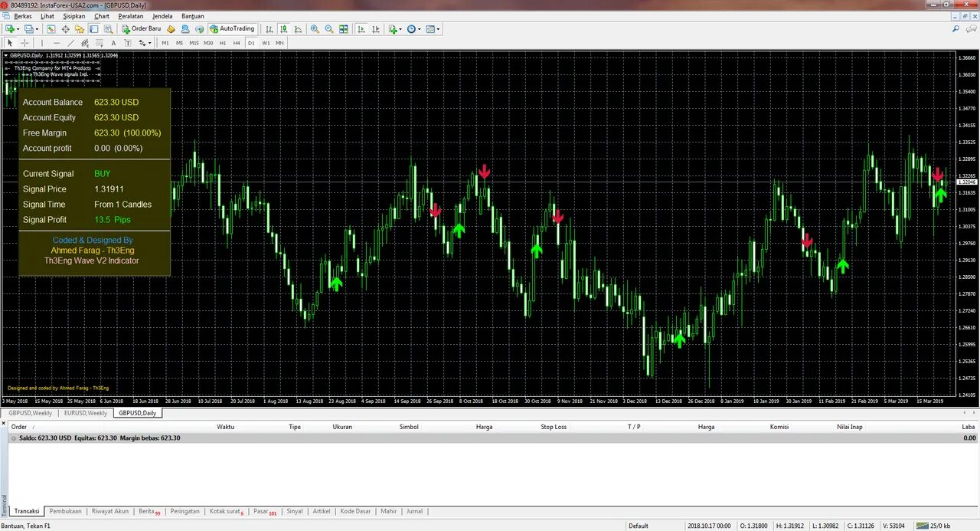Tile chart windows icon
This screenshot has height=531, width=980.
coord(344,29)
